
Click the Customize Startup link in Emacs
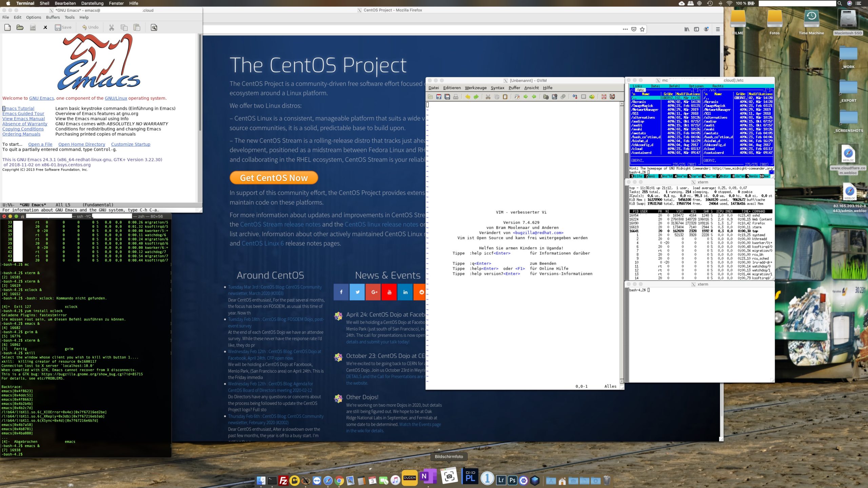click(131, 144)
